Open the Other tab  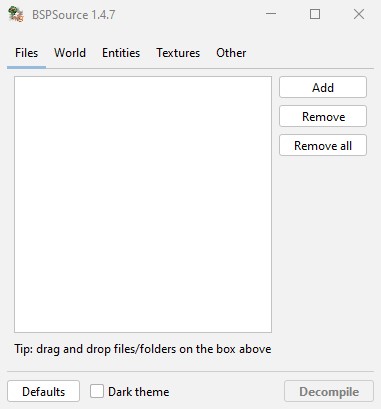(x=231, y=53)
